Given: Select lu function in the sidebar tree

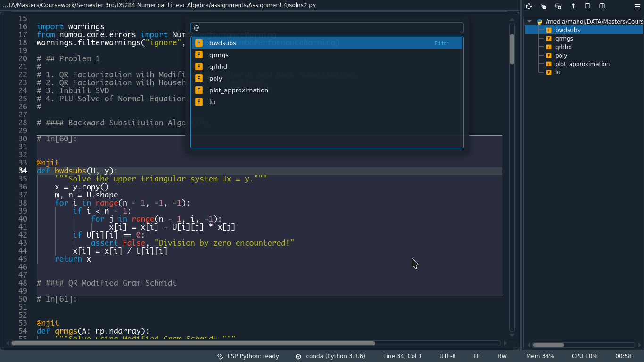Looking at the screenshot, I should (x=558, y=72).
